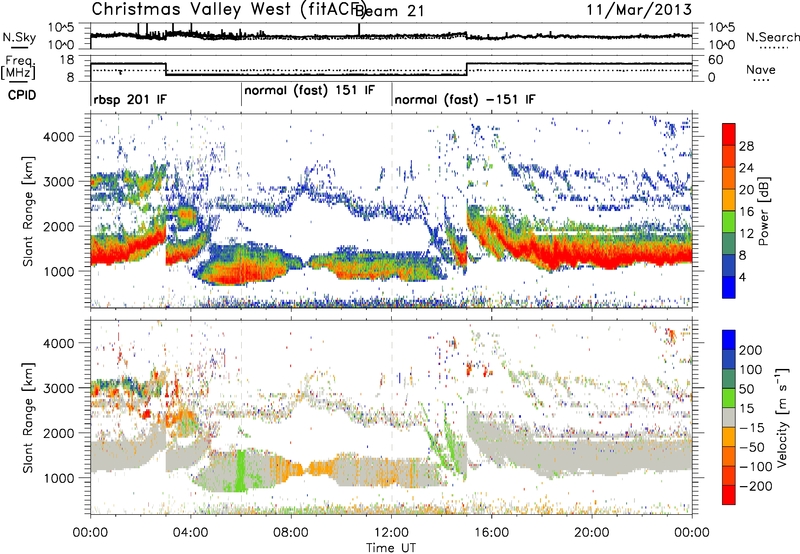Click "Slant Range [km]" label of velocity panel
800x554 pixels.
point(28,418)
